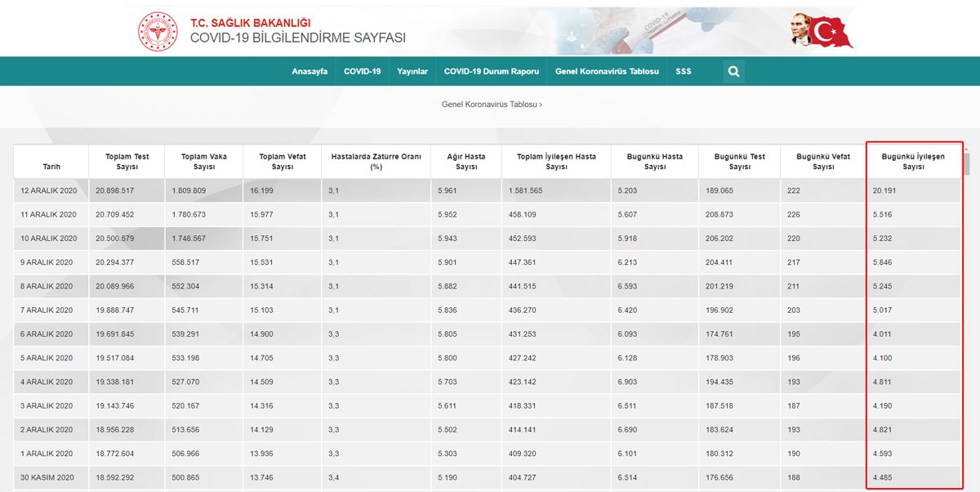Click severe patients value 5.190
This screenshot has height=492, width=980.
pos(448,477)
